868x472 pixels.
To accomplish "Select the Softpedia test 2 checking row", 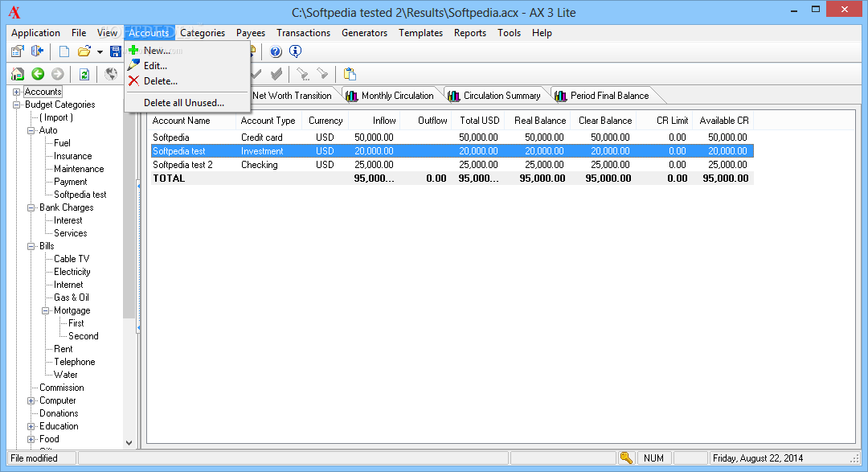I will tap(451, 165).
